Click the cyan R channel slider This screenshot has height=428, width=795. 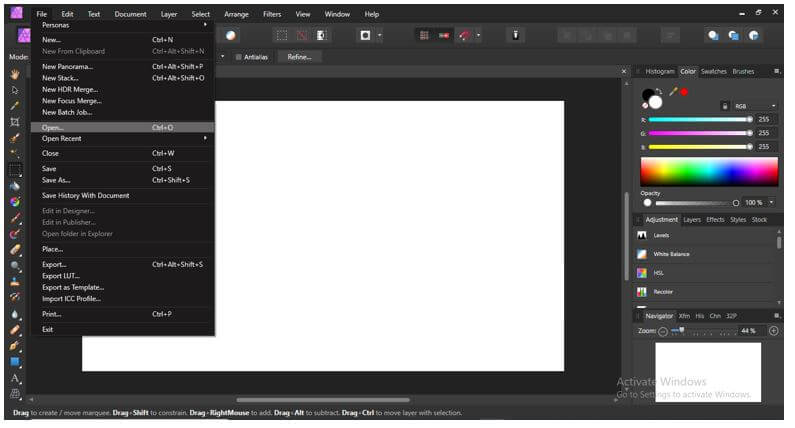point(700,120)
